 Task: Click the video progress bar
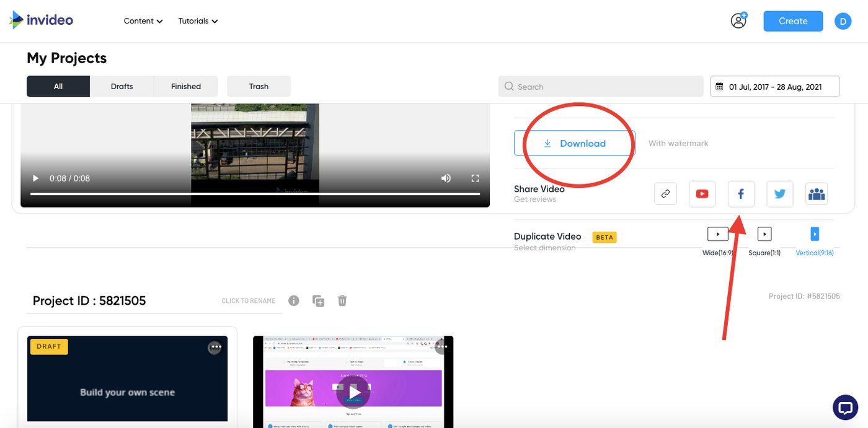255,194
